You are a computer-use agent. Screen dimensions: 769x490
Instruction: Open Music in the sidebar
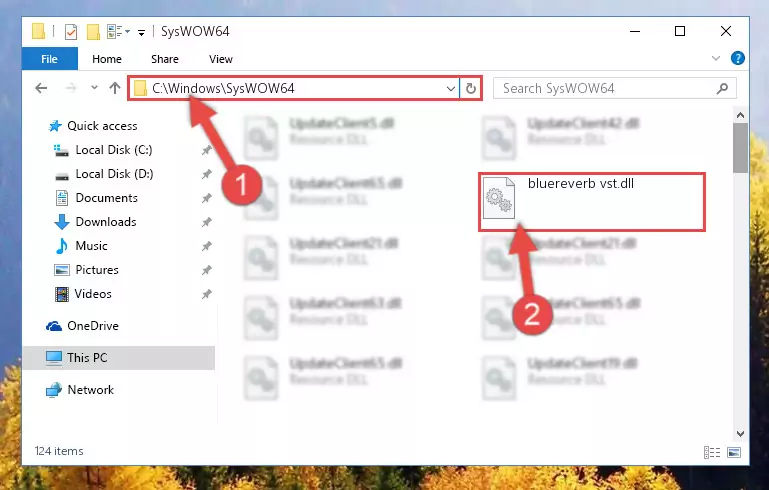pos(91,246)
